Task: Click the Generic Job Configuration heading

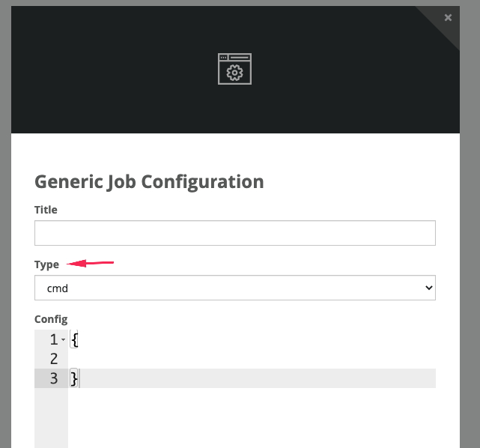Action: [149, 181]
